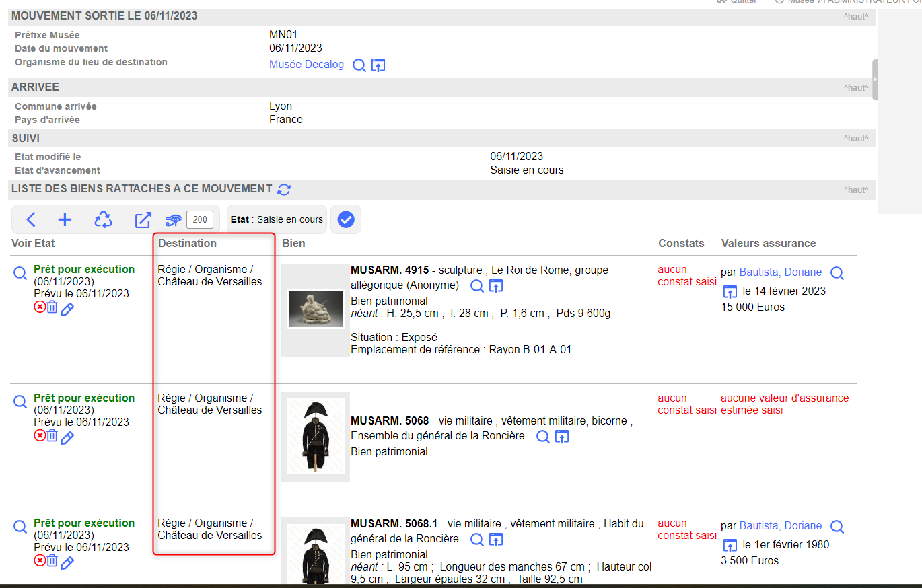Click the back arrow in the list toolbar

tap(31, 219)
